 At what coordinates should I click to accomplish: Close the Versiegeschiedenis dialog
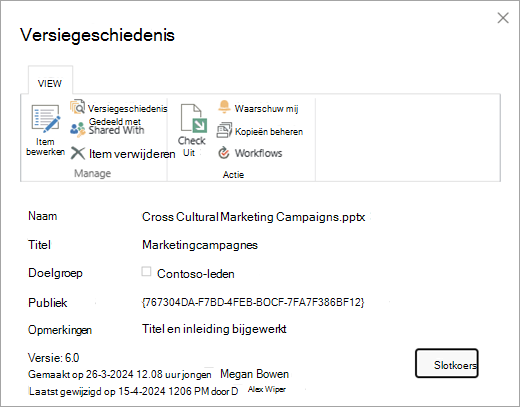point(503,18)
